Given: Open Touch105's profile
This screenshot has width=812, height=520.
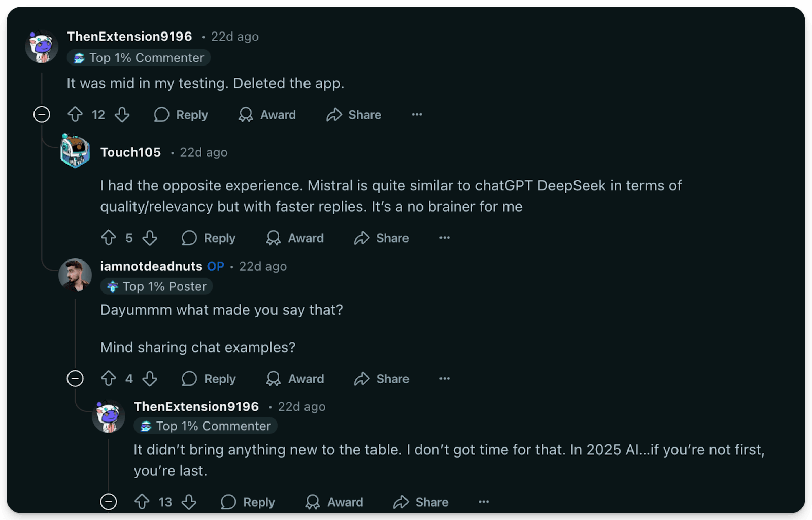Looking at the screenshot, I should click(130, 152).
